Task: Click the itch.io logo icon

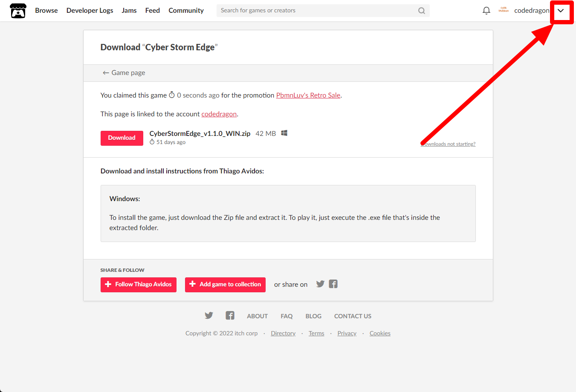Action: point(18,11)
